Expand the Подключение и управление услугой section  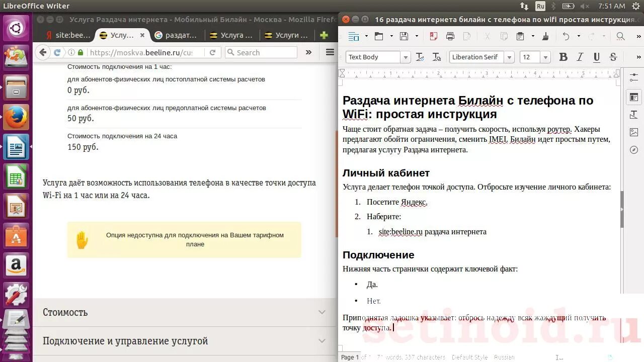[x=185, y=341]
